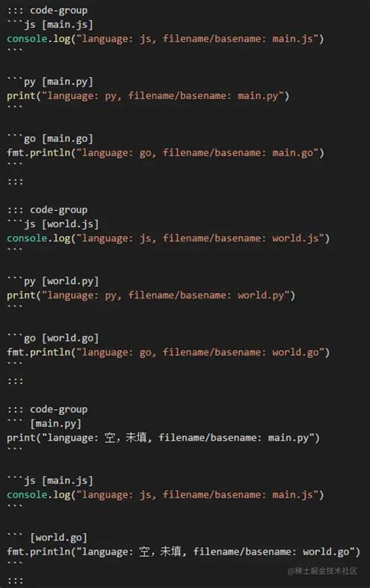The image size is (370, 588).
Task: Click fmt.println world.go statement in second group
Action: click(169, 352)
